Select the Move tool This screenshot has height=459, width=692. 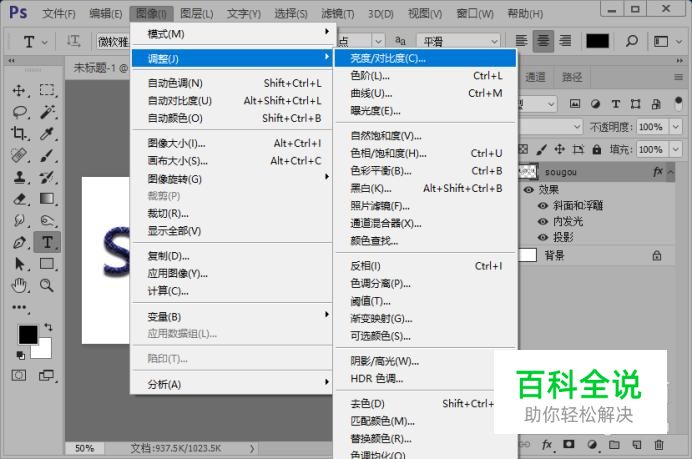coord(19,90)
